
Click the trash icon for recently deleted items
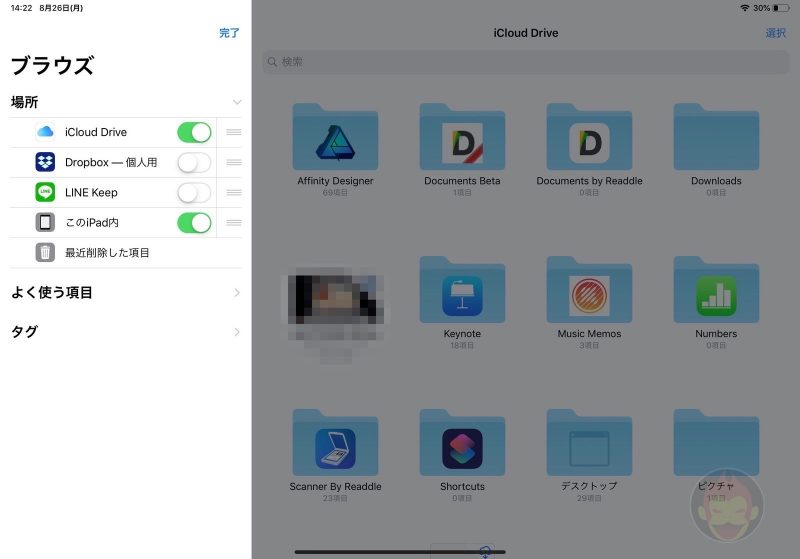point(45,252)
